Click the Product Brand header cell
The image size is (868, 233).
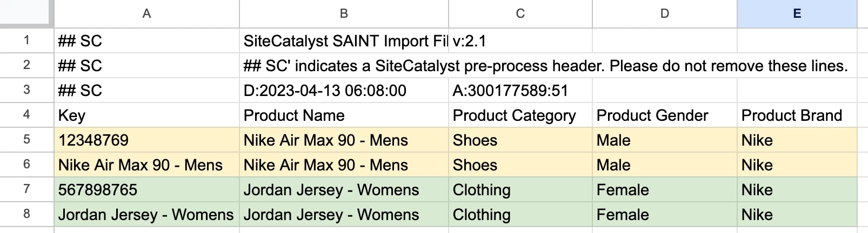pyautogui.click(x=797, y=115)
